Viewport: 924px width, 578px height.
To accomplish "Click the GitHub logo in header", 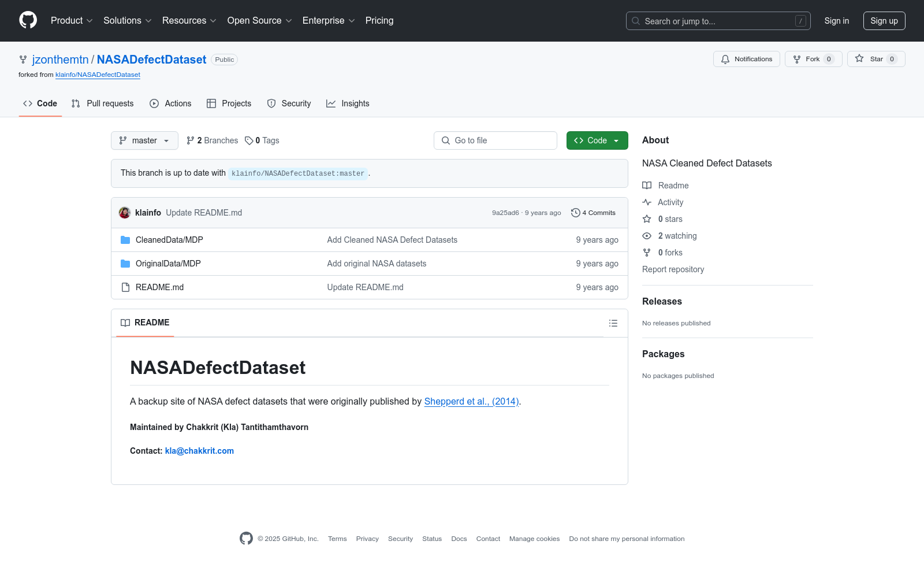I will click(28, 20).
